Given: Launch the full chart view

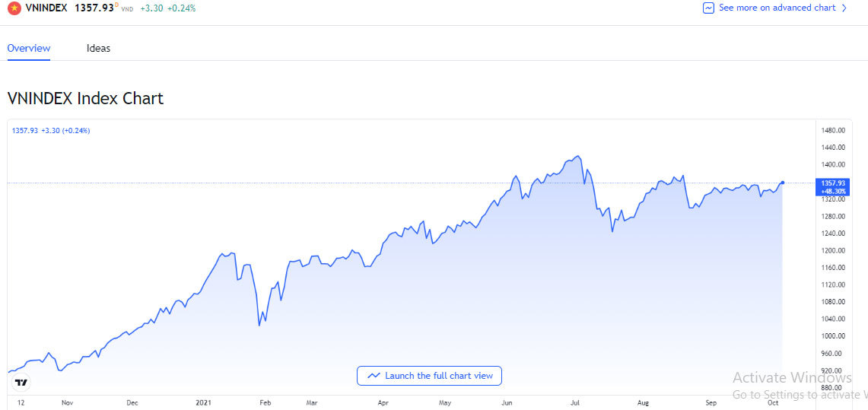Looking at the screenshot, I should point(430,376).
